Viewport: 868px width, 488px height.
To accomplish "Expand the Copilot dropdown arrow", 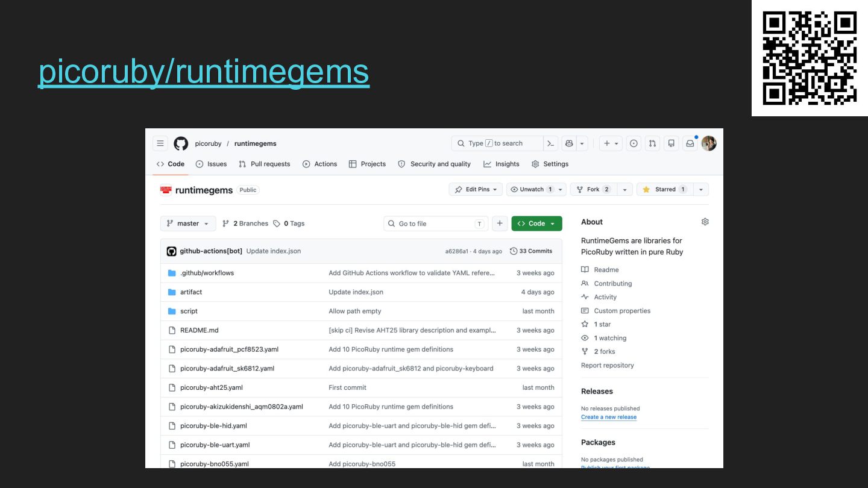I will click(x=582, y=143).
